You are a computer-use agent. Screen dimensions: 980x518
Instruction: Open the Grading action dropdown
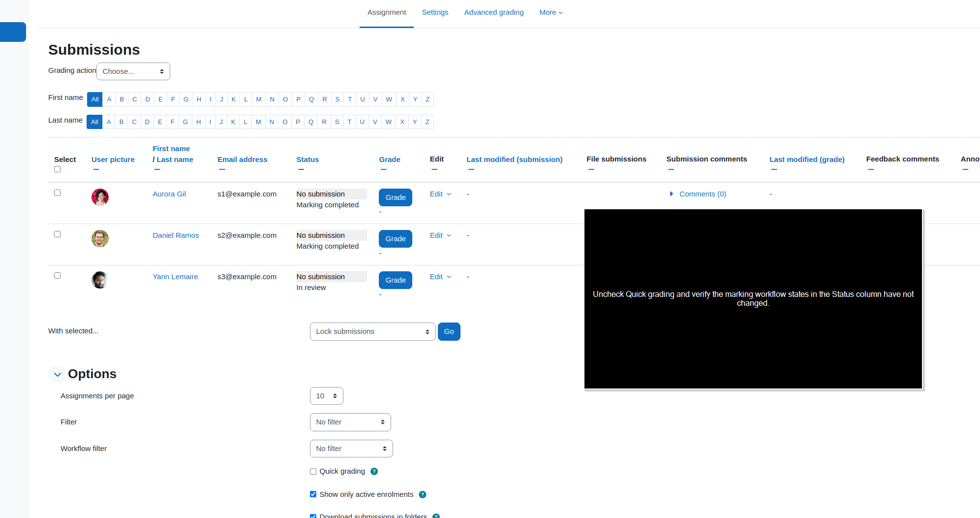pyautogui.click(x=133, y=71)
